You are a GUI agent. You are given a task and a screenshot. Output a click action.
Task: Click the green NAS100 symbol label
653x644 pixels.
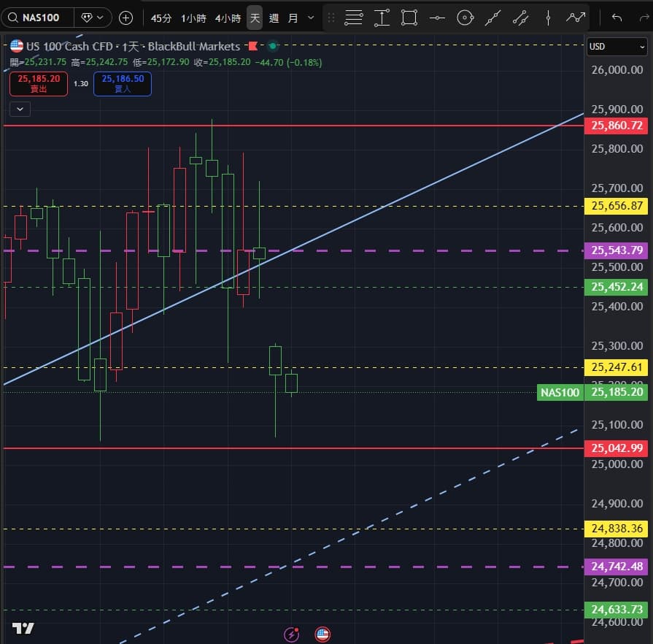point(560,392)
